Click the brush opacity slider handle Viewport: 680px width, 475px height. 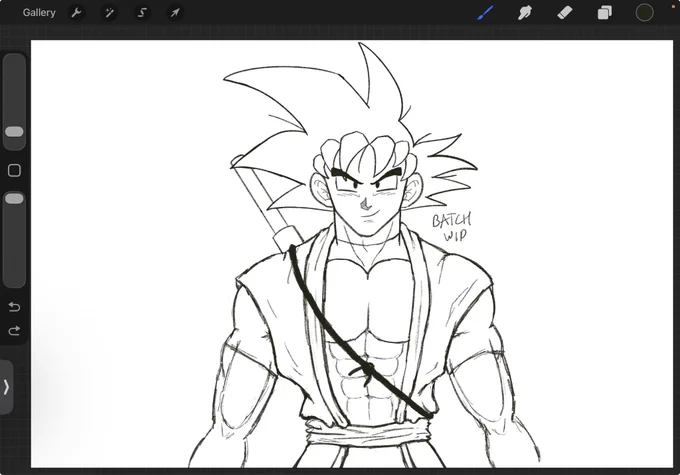click(x=14, y=199)
